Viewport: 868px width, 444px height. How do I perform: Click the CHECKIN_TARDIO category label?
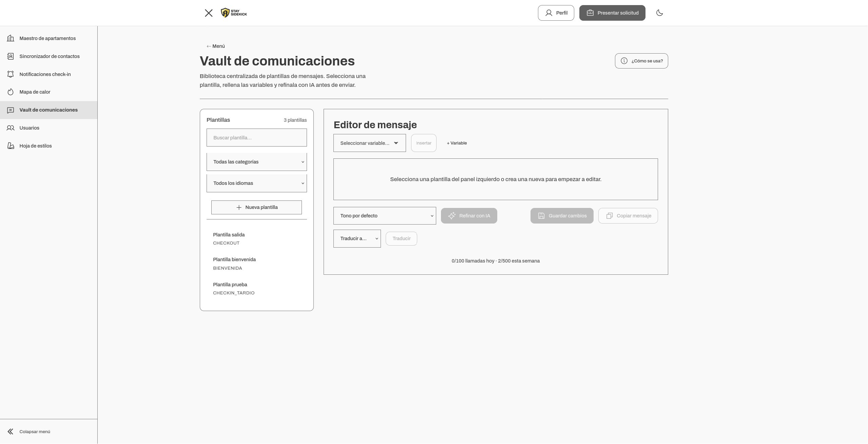234,293
